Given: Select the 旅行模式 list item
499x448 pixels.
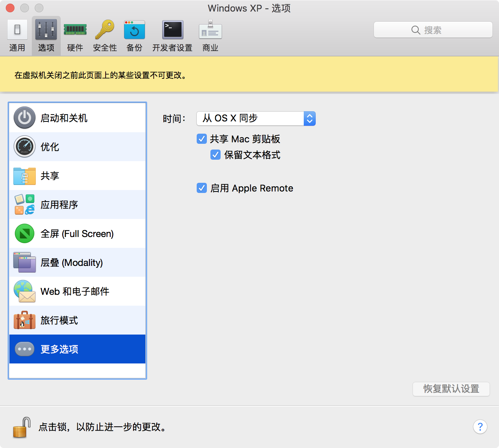Looking at the screenshot, I should click(x=77, y=320).
